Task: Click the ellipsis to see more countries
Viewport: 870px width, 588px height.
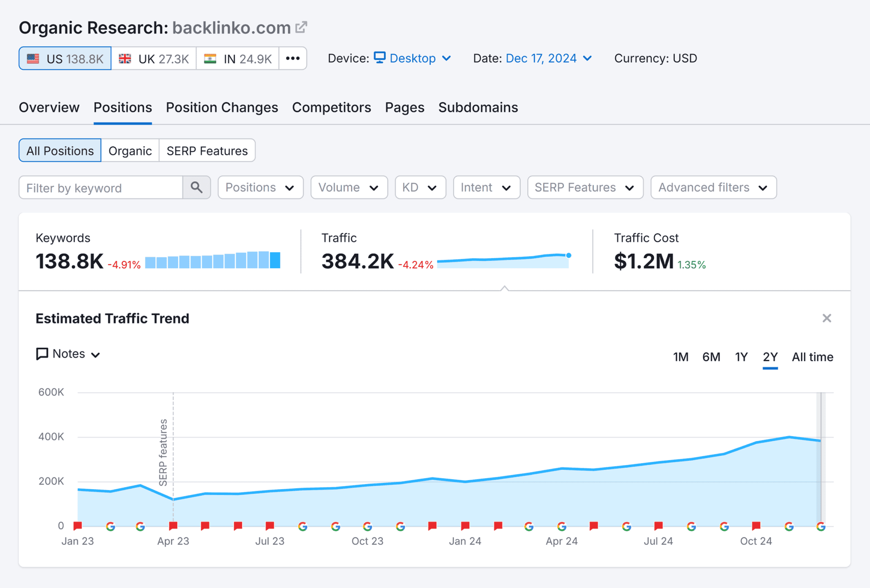Action: click(293, 58)
